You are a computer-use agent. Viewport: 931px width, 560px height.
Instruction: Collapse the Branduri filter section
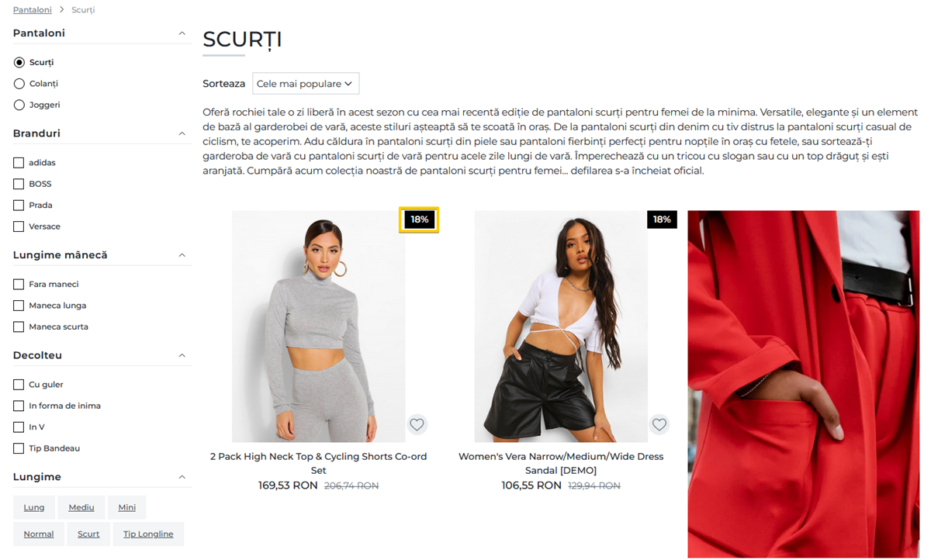pyautogui.click(x=182, y=133)
